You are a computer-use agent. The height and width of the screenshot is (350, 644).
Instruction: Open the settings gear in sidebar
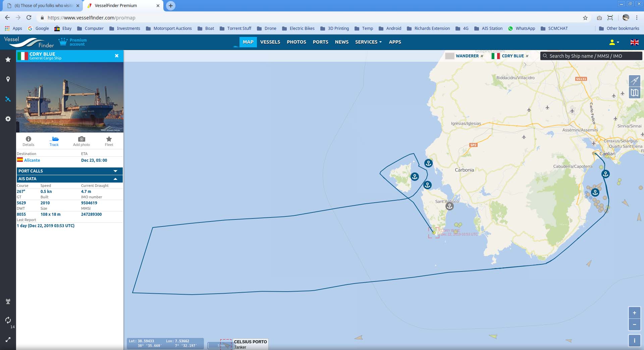(x=8, y=119)
